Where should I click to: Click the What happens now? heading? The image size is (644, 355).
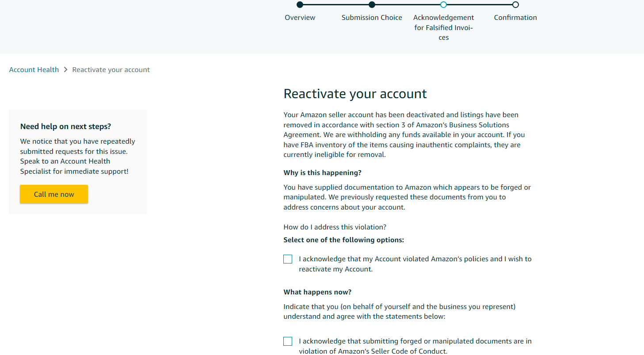pyautogui.click(x=317, y=292)
